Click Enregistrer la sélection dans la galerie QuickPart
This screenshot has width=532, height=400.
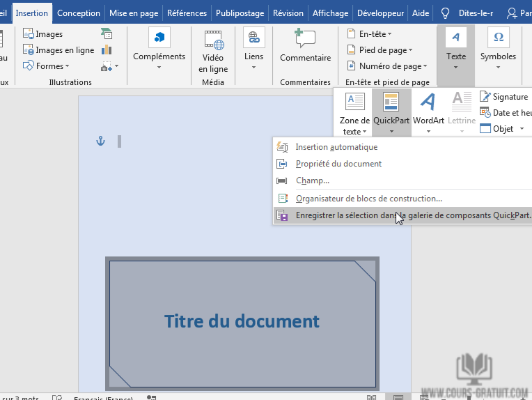[x=402, y=215]
